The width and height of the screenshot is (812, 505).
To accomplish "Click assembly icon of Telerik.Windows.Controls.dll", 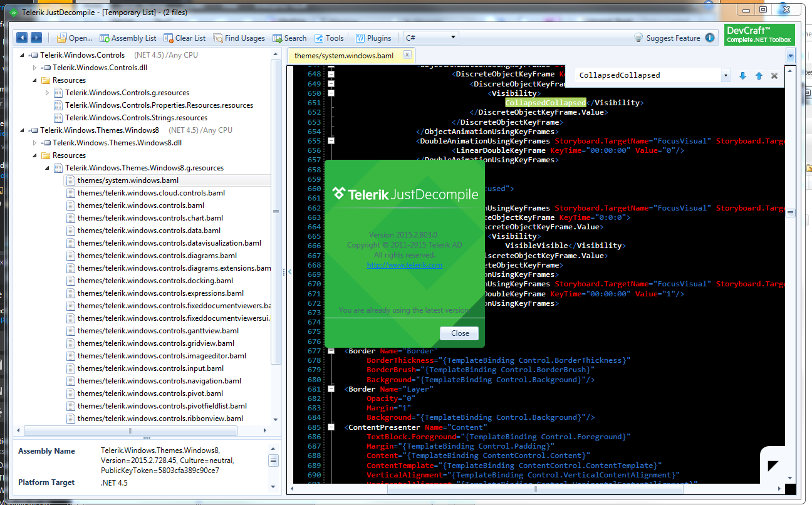I will click(x=46, y=68).
